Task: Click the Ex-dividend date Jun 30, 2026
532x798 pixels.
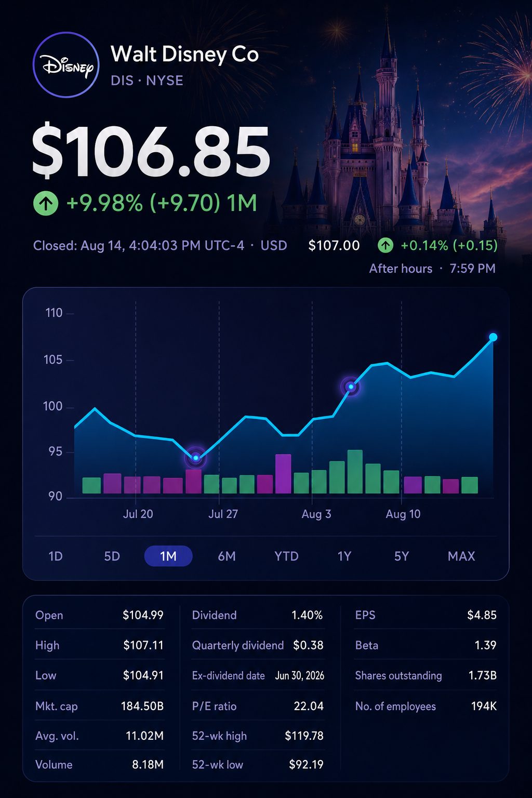Action: pyautogui.click(x=300, y=675)
